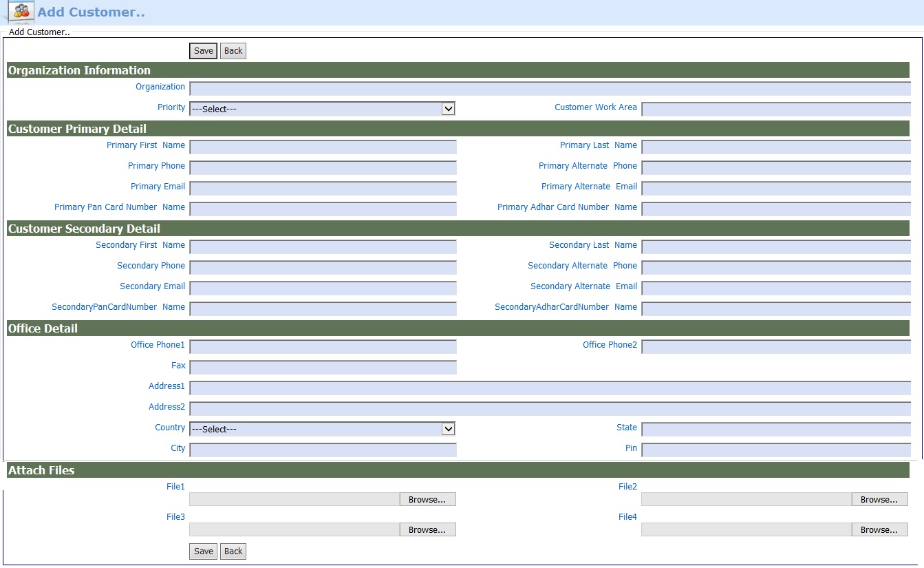The image size is (924, 568).
Task: Open the Priority dropdown
Action: (x=322, y=109)
